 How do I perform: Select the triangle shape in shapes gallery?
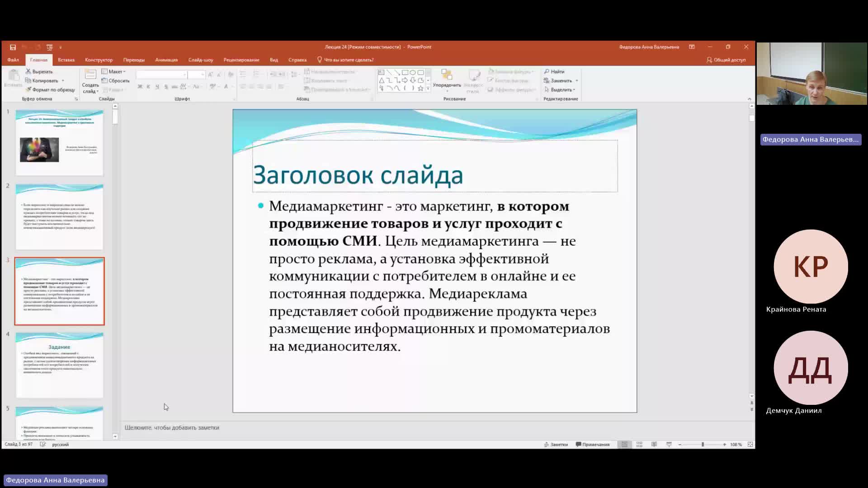pyautogui.click(x=381, y=80)
